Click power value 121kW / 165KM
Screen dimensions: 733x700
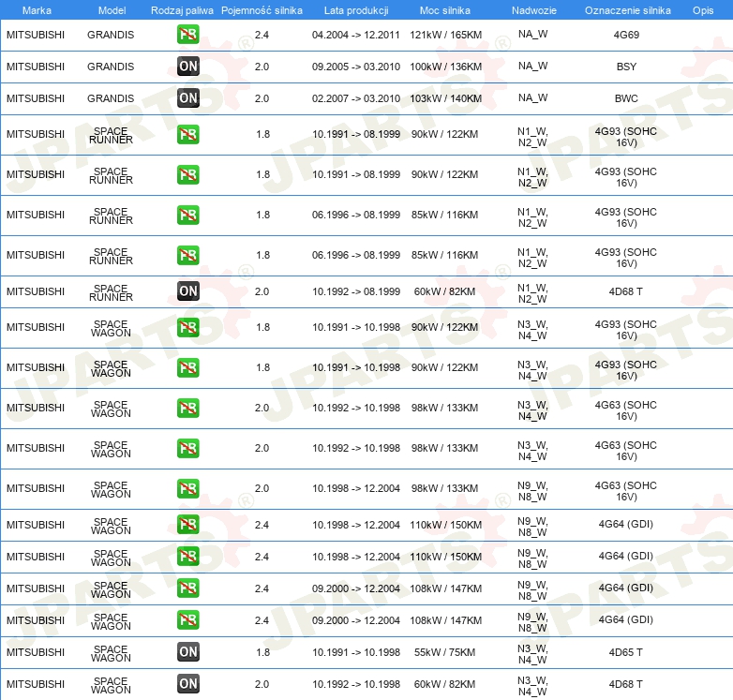tap(445, 35)
